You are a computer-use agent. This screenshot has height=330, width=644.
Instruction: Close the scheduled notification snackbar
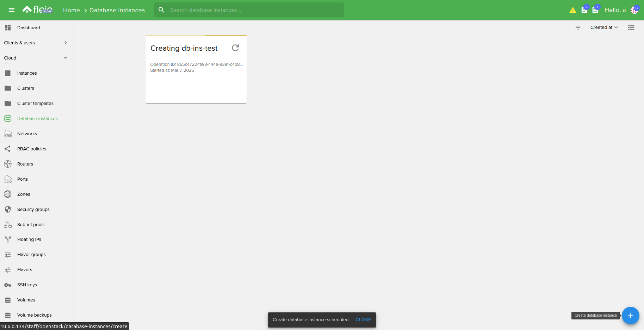pyautogui.click(x=363, y=320)
